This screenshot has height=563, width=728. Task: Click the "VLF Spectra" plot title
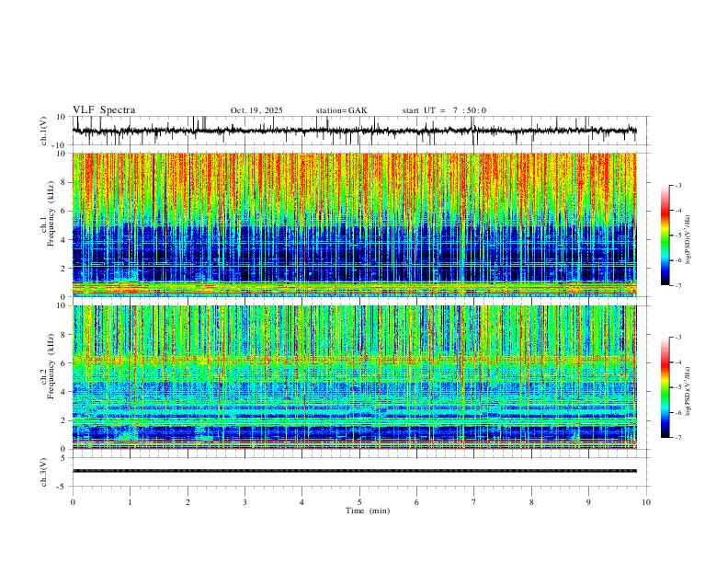[104, 110]
